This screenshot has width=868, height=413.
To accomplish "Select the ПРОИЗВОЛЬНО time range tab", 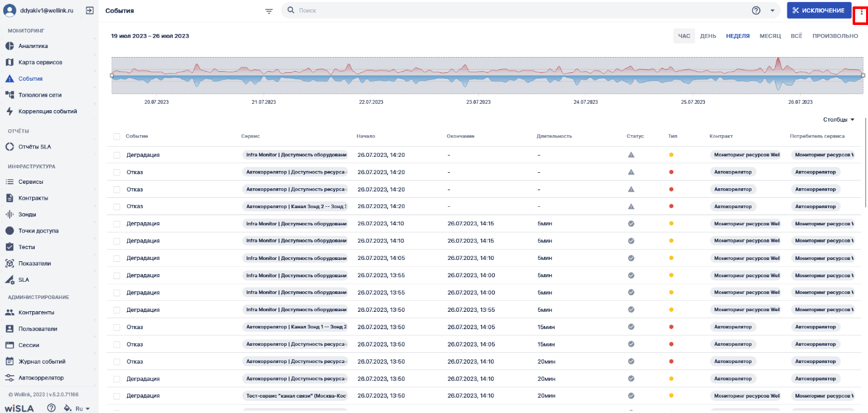I will pyautogui.click(x=835, y=36).
